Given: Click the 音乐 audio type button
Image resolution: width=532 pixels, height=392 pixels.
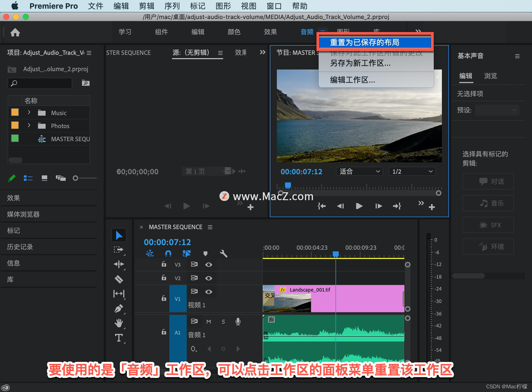Looking at the screenshot, I should tap(488, 203).
